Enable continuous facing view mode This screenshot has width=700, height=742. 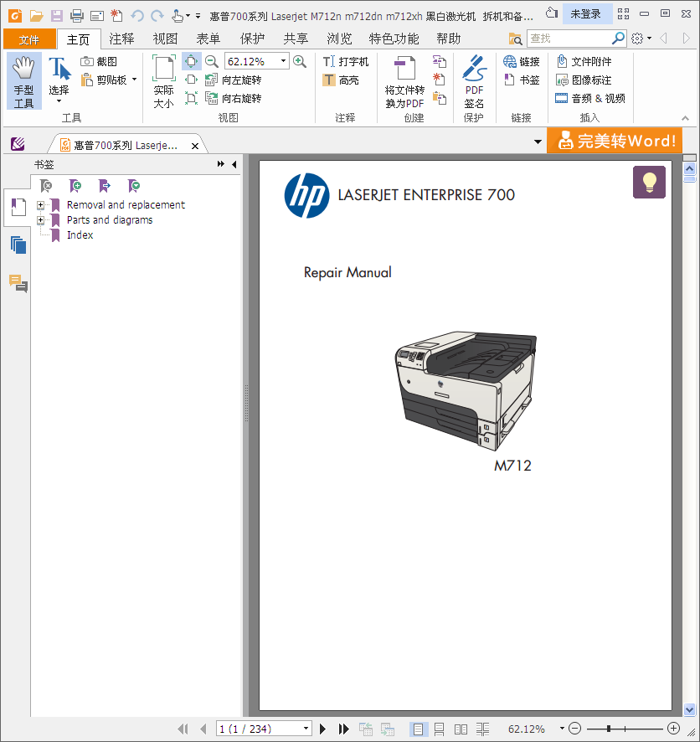pyautogui.click(x=482, y=729)
